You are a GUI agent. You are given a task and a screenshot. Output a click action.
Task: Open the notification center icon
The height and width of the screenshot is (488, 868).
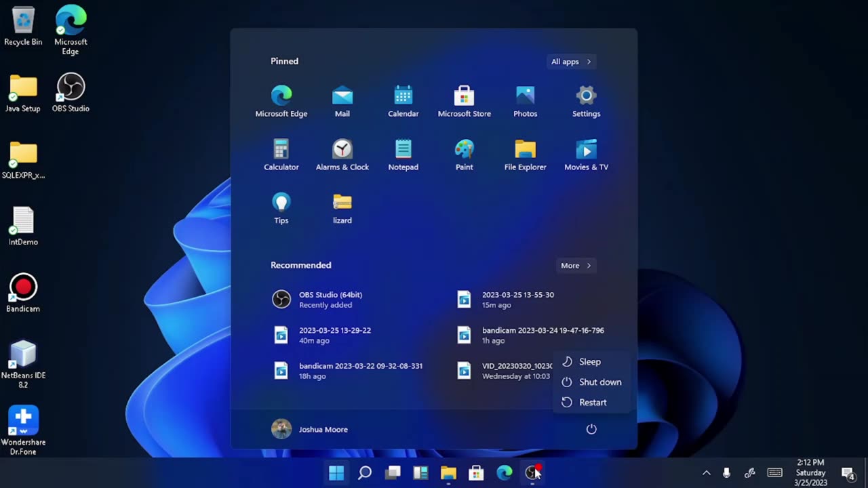pyautogui.click(x=848, y=473)
